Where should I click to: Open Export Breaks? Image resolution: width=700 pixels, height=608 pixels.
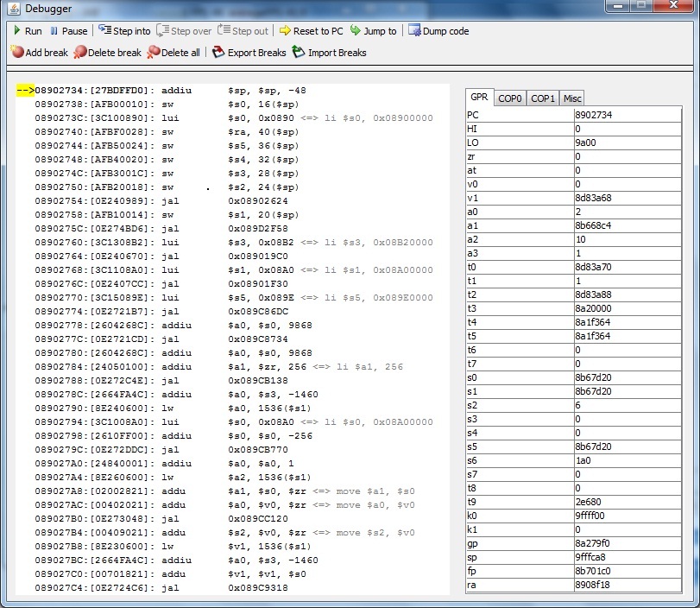249,53
